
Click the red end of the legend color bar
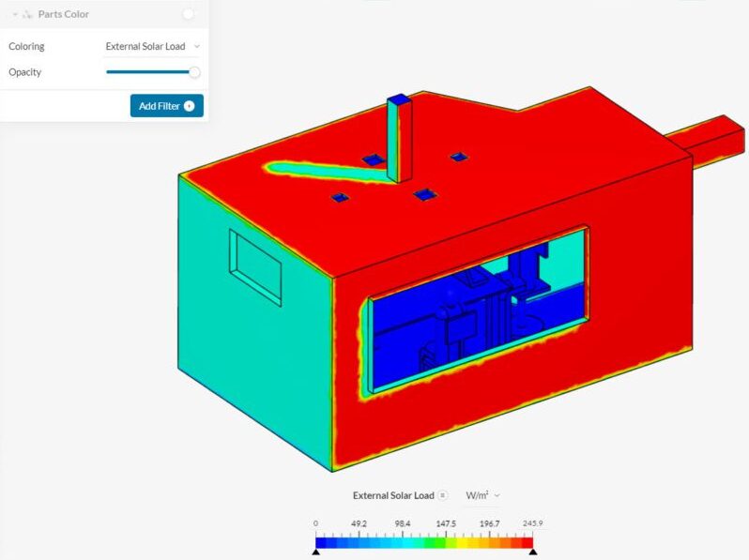coord(527,541)
